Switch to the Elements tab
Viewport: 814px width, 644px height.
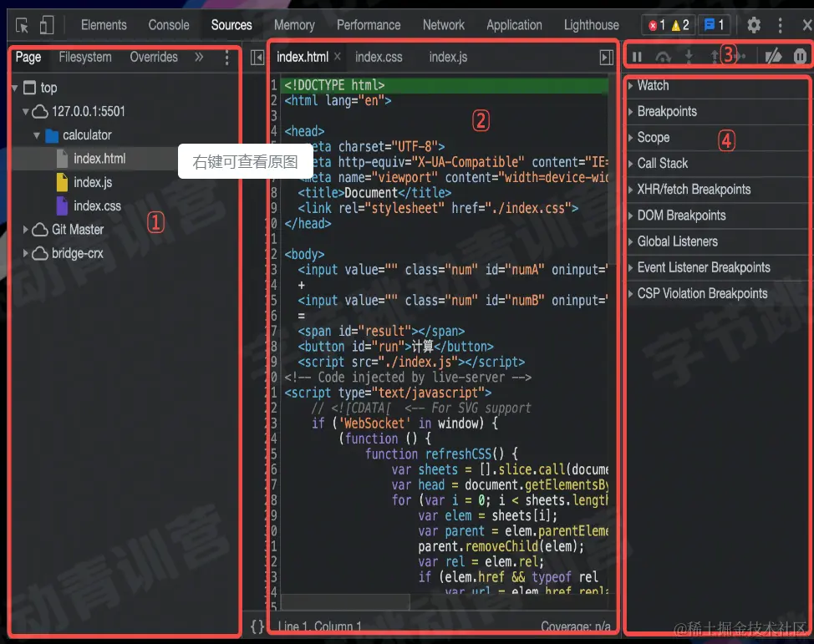[104, 25]
